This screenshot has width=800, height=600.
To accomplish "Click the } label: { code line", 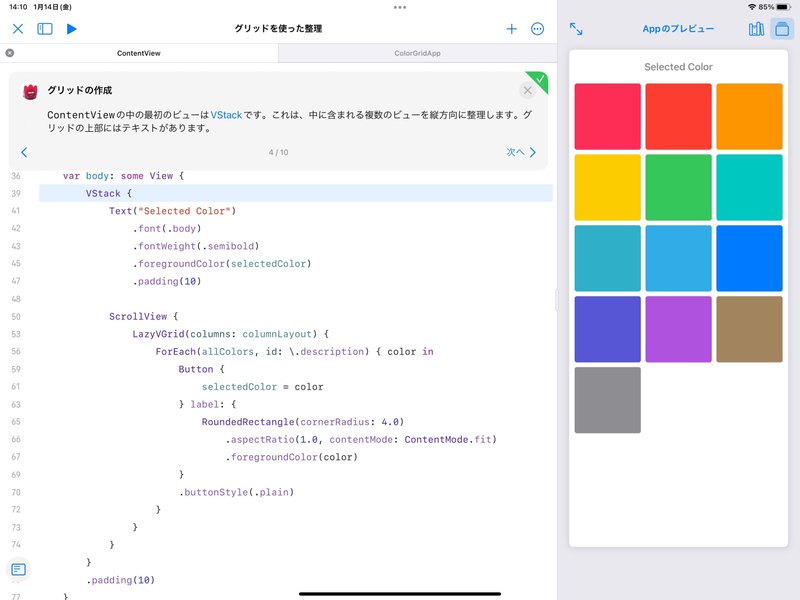I will click(x=207, y=404).
